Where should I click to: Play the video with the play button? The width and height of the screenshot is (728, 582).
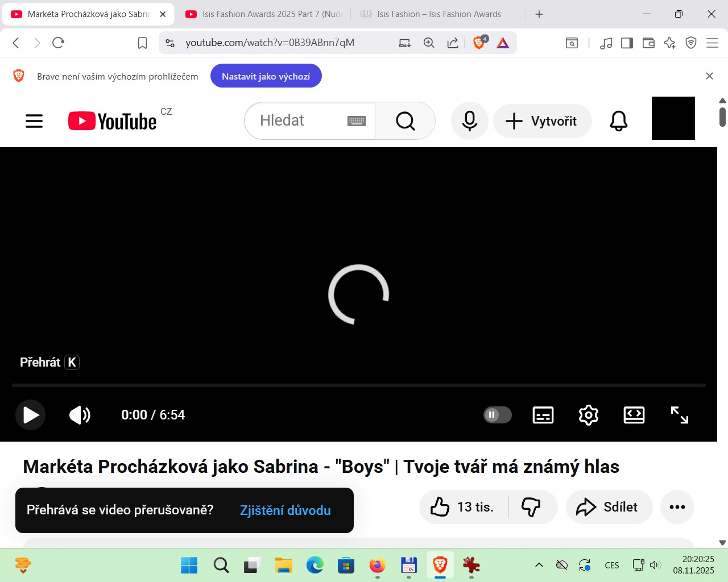click(31, 415)
